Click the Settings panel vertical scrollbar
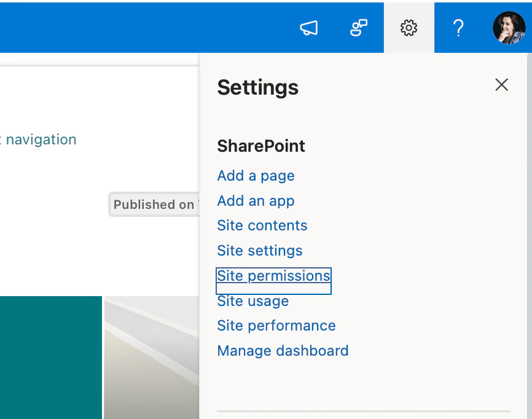 click(530, 236)
